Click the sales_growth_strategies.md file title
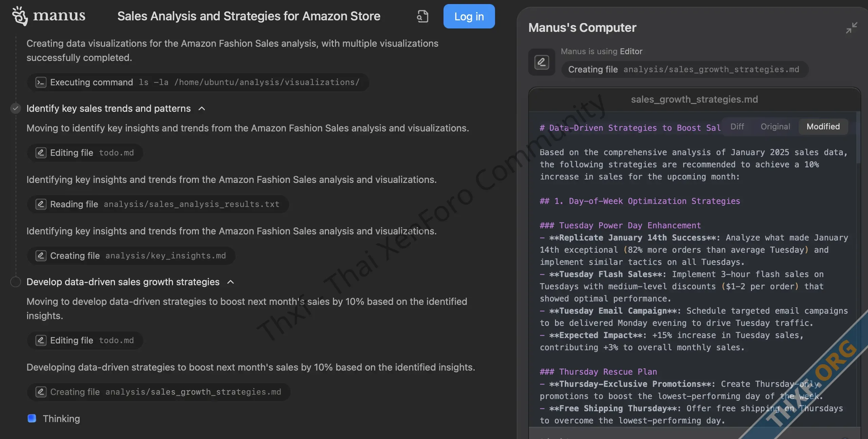This screenshot has height=439, width=868. [x=694, y=100]
